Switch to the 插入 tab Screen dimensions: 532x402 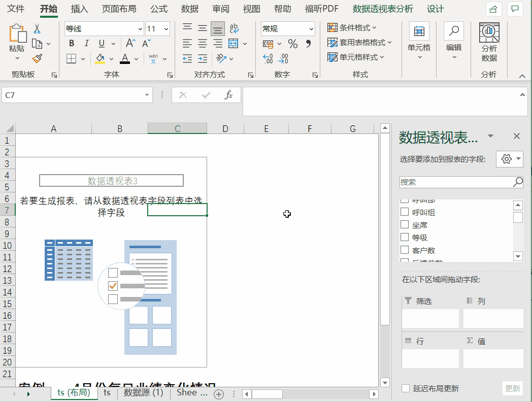(79, 9)
